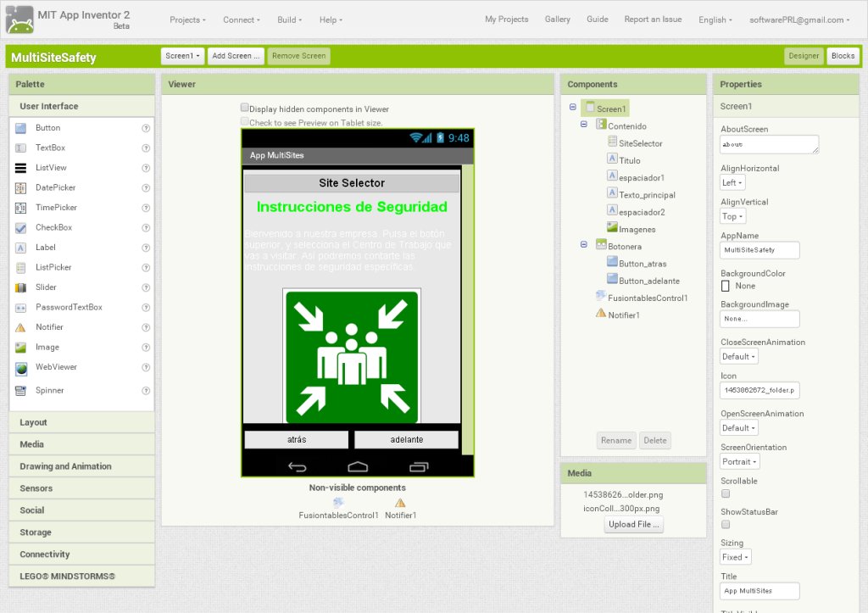Image resolution: width=868 pixels, height=613 pixels.
Task: Open the Gallery link
Action: (x=557, y=20)
